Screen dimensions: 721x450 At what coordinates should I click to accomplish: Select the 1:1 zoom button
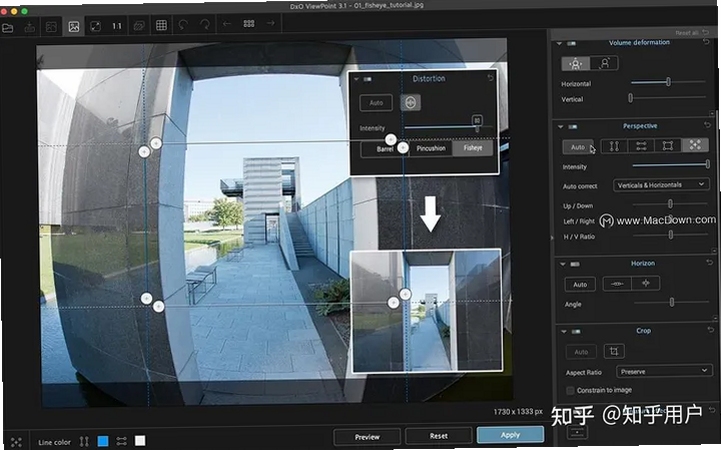pos(117,26)
